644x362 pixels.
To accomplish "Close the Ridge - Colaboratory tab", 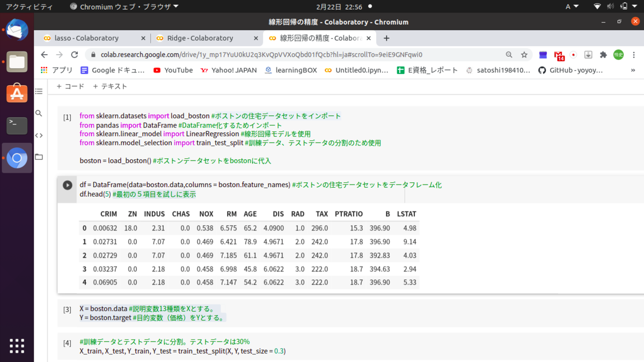I will pos(255,38).
